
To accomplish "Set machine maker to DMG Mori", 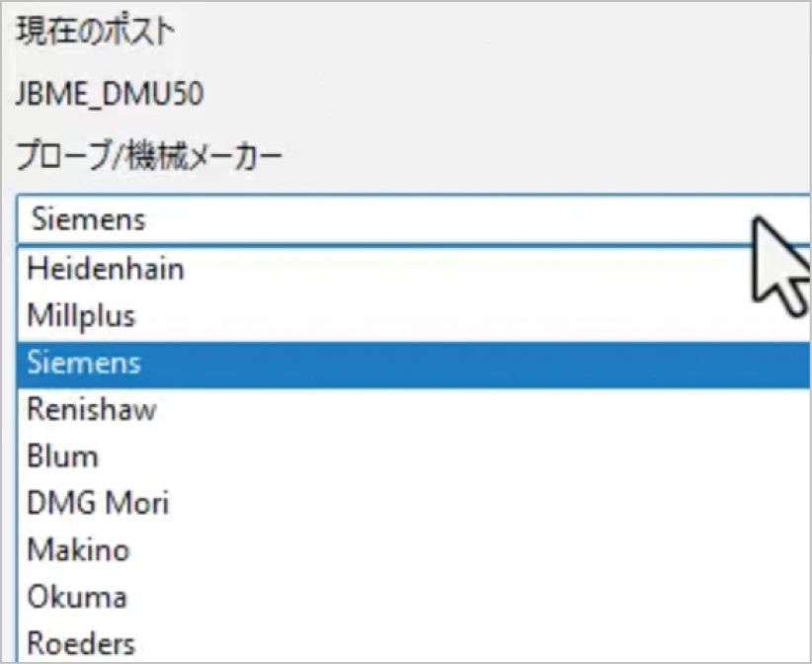I will pyautogui.click(x=98, y=503).
